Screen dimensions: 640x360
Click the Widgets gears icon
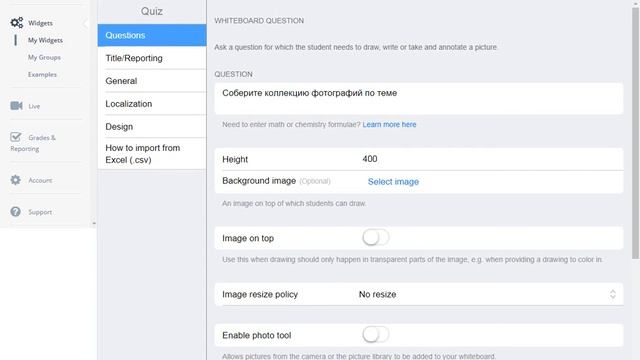(x=16, y=23)
